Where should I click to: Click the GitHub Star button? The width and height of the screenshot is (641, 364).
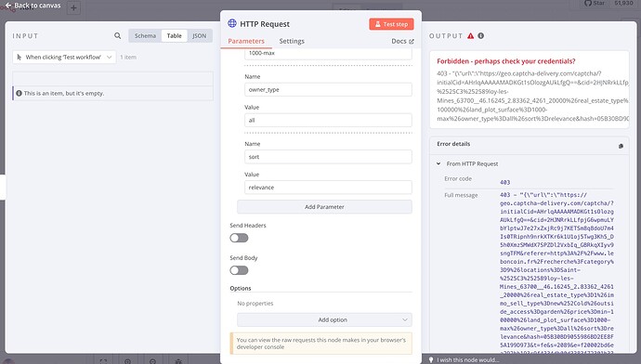tap(595, 3)
